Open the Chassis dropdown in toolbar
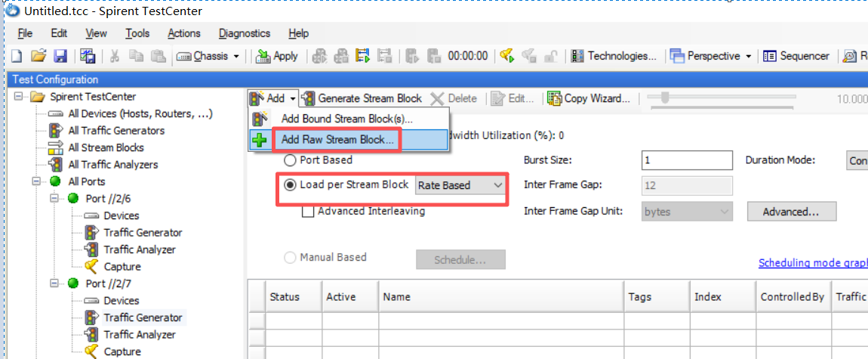The height and width of the screenshot is (359, 868). [x=208, y=56]
